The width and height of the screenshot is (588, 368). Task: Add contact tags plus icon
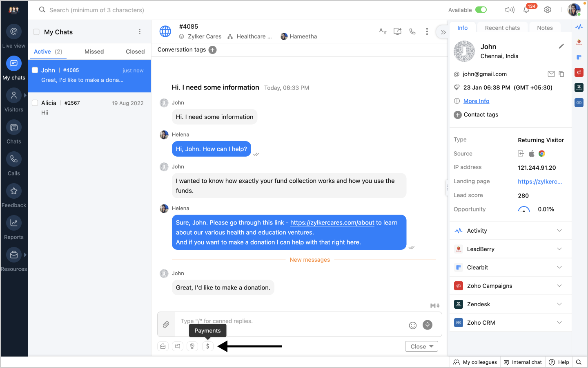(x=458, y=115)
